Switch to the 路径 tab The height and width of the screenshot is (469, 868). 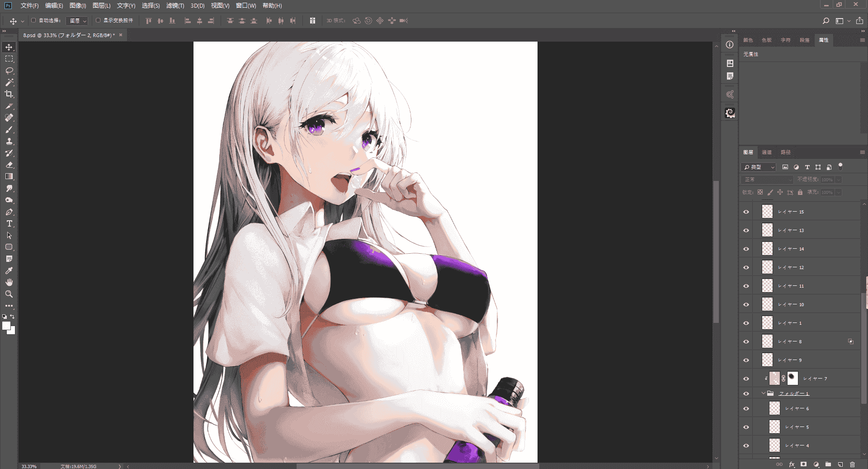[786, 152]
